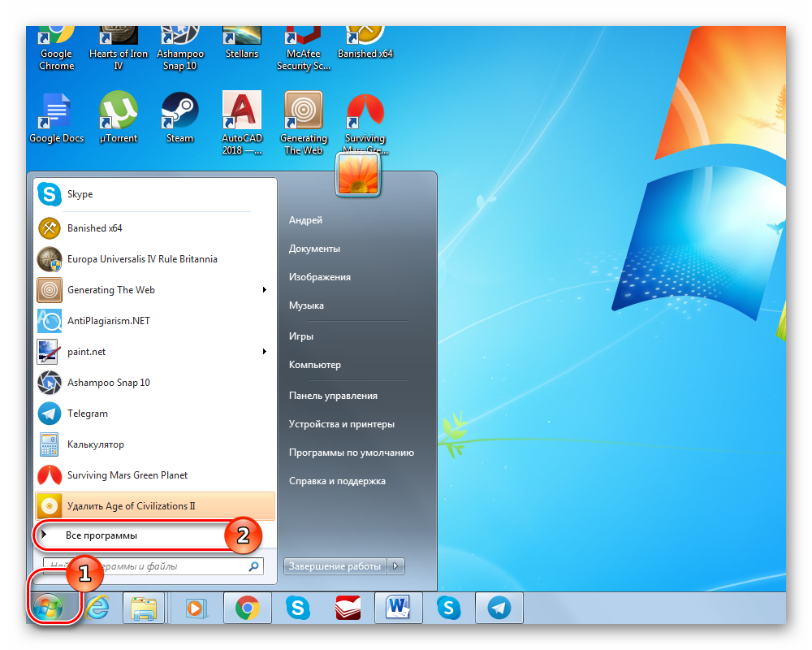
Task: Expand Все программы in the Start menu
Action: click(101, 535)
